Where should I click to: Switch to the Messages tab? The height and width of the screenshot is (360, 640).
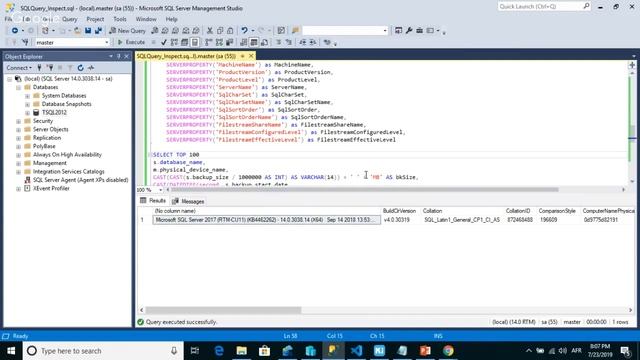point(188,201)
